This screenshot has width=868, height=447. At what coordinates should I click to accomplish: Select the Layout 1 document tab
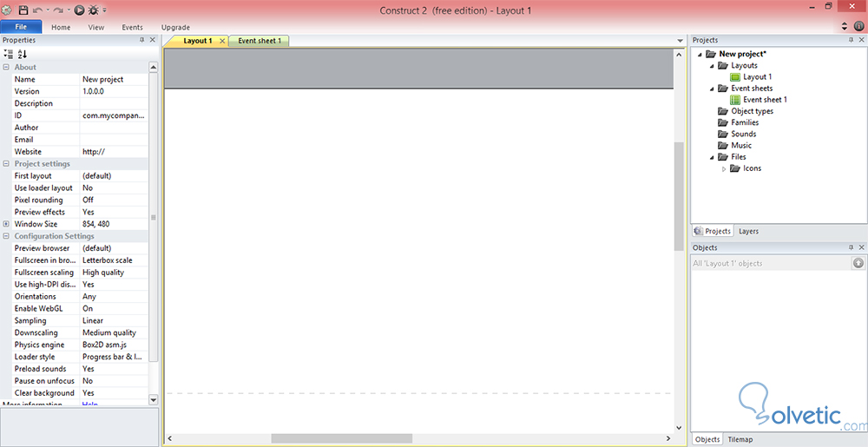coord(198,41)
